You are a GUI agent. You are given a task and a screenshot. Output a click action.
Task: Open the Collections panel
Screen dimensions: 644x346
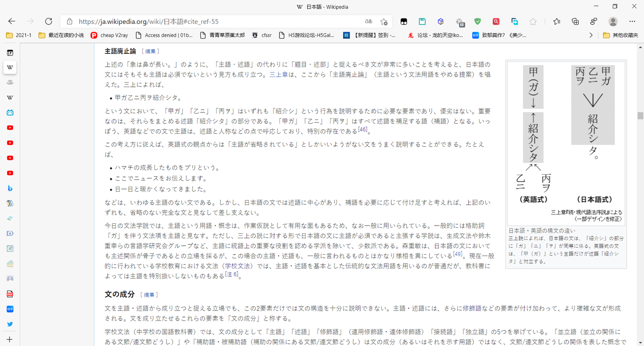(576, 21)
